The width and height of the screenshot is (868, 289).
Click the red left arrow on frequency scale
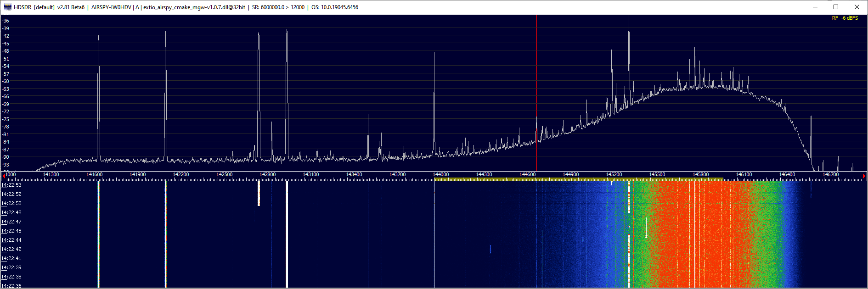point(4,175)
